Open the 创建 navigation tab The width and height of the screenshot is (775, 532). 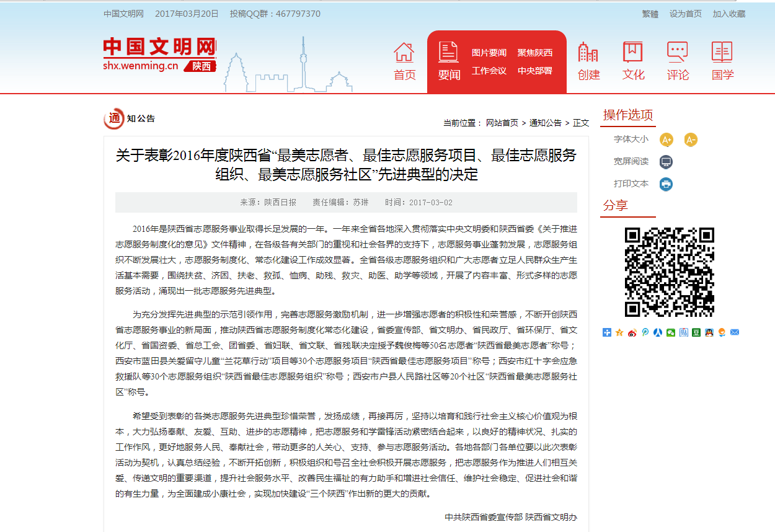588,61
